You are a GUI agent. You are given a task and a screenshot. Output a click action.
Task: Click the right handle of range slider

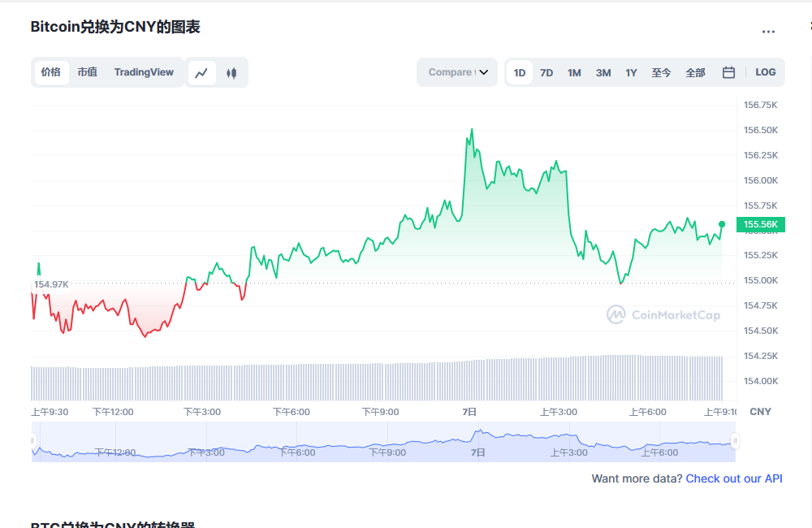coord(735,441)
